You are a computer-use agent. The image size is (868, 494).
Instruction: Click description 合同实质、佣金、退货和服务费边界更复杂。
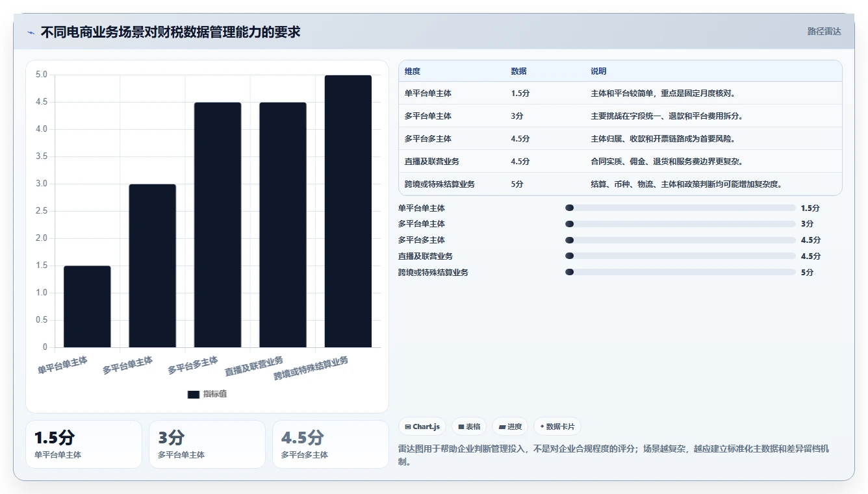pos(667,162)
